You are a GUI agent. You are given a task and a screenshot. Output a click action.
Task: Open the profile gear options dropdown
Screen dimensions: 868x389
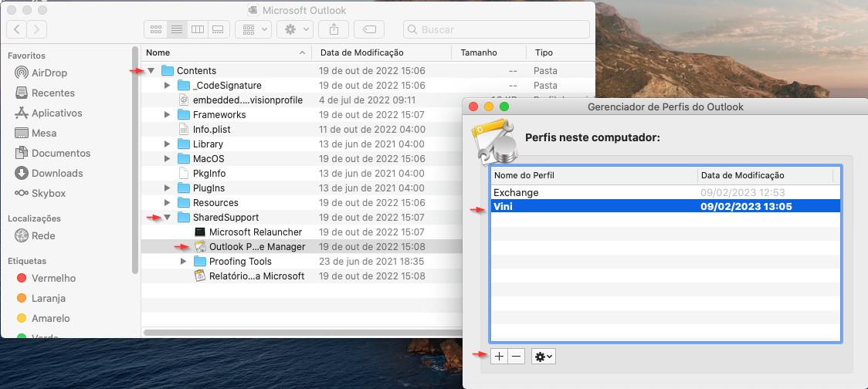coord(543,357)
